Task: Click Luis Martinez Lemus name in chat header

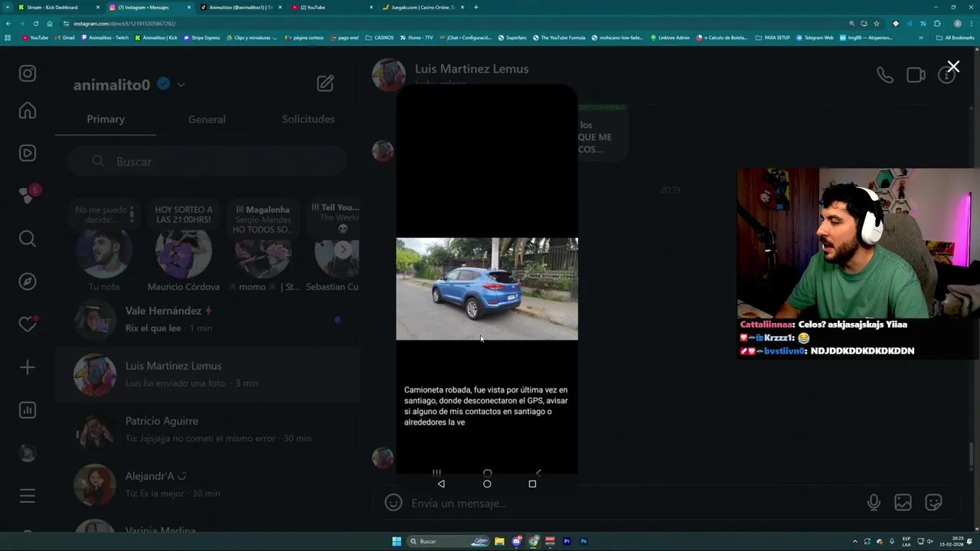Action: pos(472,69)
